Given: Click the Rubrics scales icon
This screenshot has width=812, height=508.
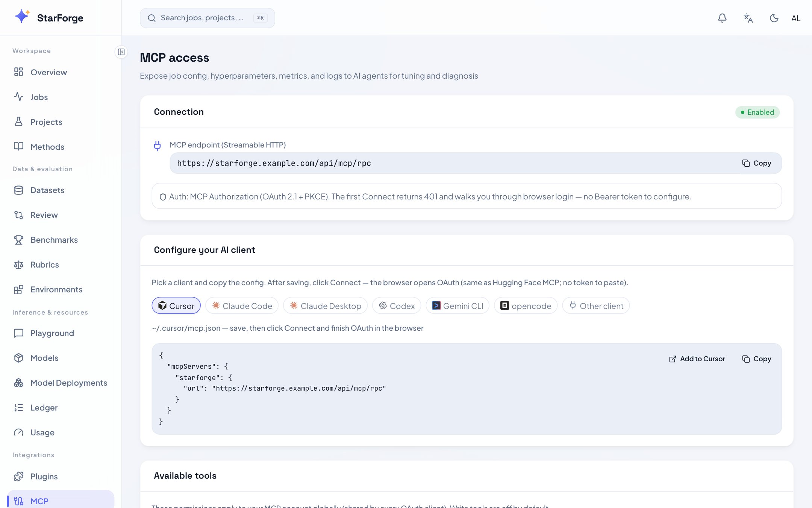Looking at the screenshot, I should pos(18,265).
